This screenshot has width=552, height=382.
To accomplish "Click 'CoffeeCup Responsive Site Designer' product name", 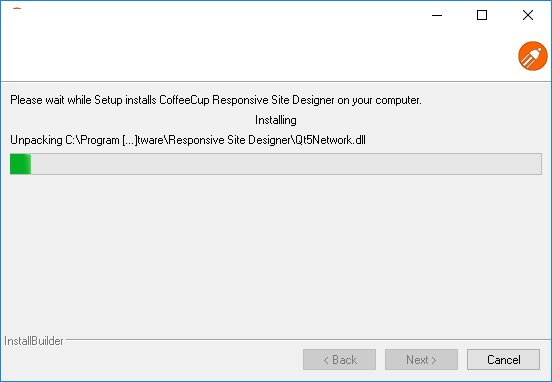I will 247,100.
